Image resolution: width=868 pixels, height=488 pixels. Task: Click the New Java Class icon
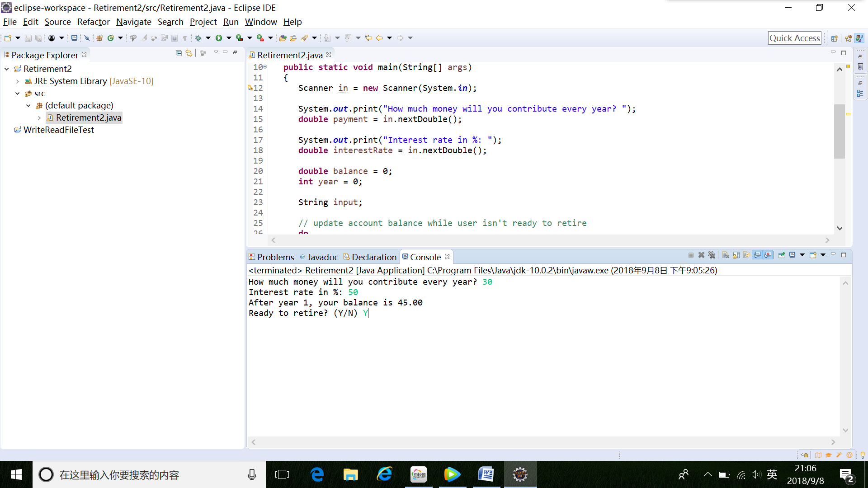coord(111,38)
